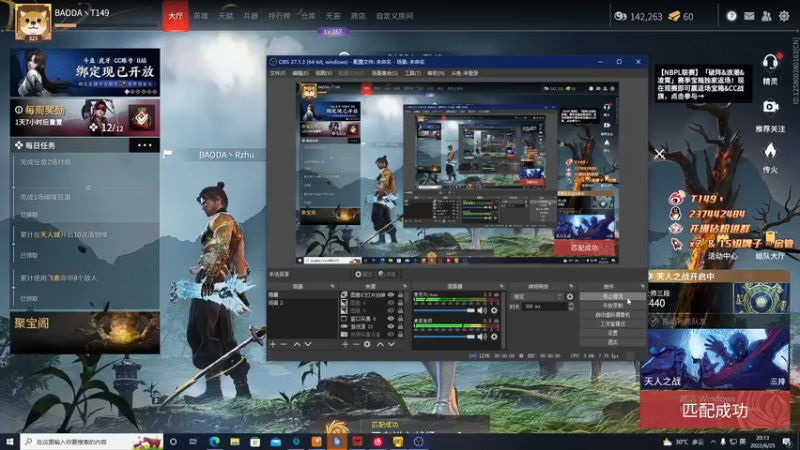Close the game side panel with X icon
The height and width of the screenshot is (450, 800).
pos(659,154)
